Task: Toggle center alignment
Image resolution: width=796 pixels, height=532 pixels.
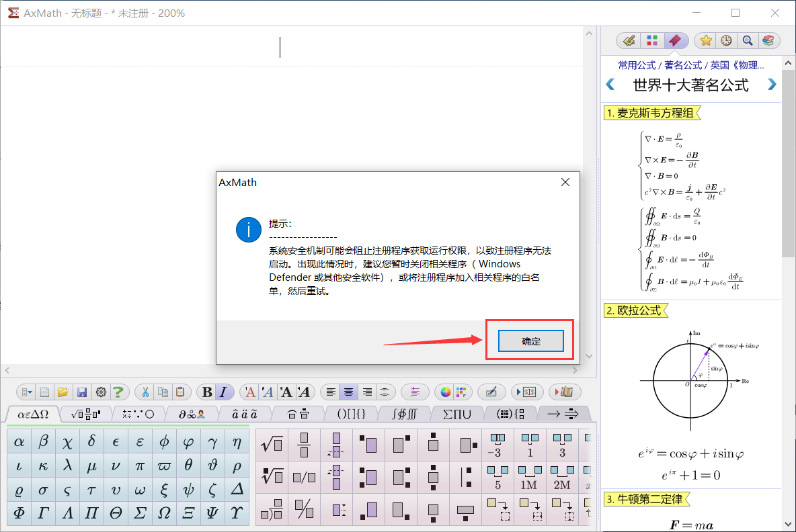Action: click(348, 392)
